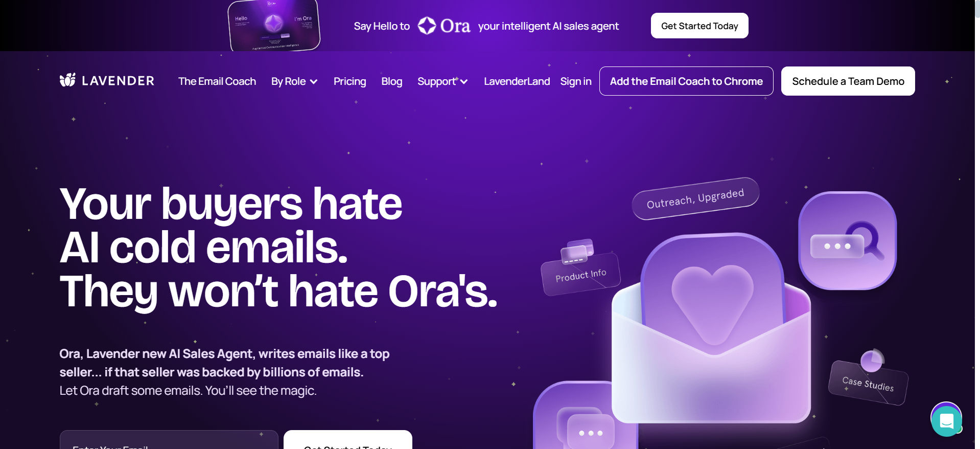Image resolution: width=980 pixels, height=449 pixels.
Task: Click Get Started Today in top banner
Action: 699,26
